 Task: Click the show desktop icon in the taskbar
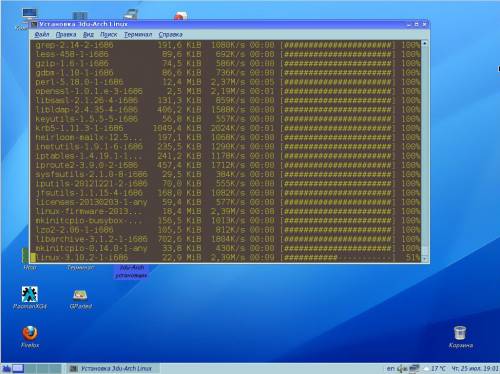18,369
